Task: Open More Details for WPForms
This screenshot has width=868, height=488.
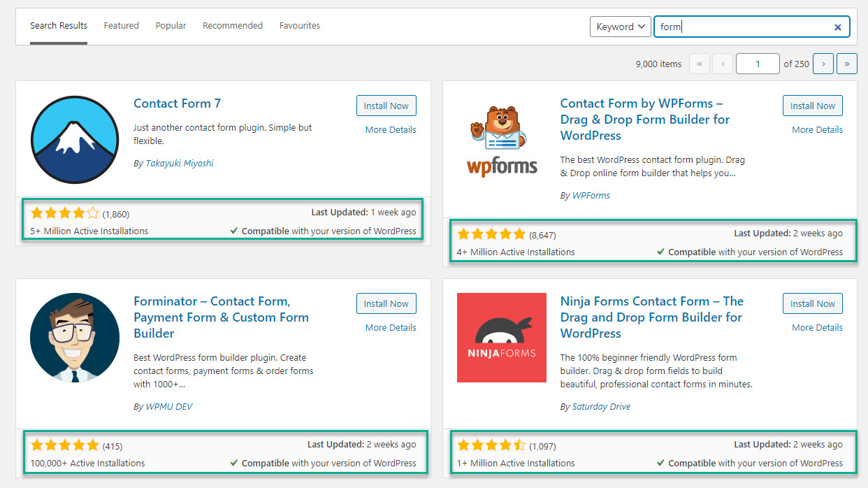Action: click(817, 129)
